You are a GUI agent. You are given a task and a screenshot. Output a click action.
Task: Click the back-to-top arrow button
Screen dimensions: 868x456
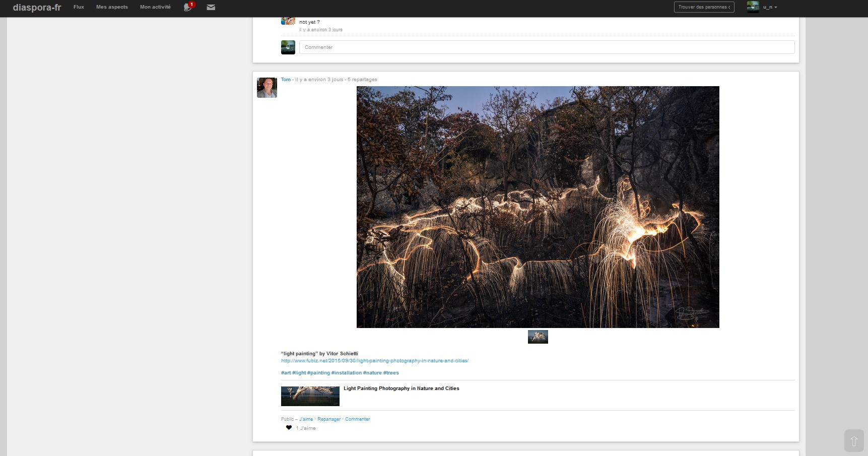[x=853, y=441]
